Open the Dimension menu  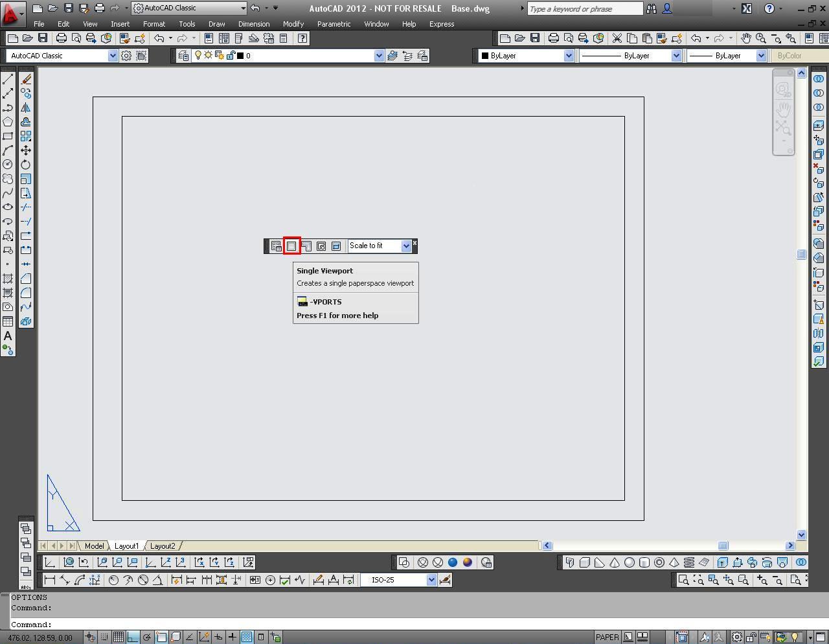pyautogui.click(x=253, y=24)
